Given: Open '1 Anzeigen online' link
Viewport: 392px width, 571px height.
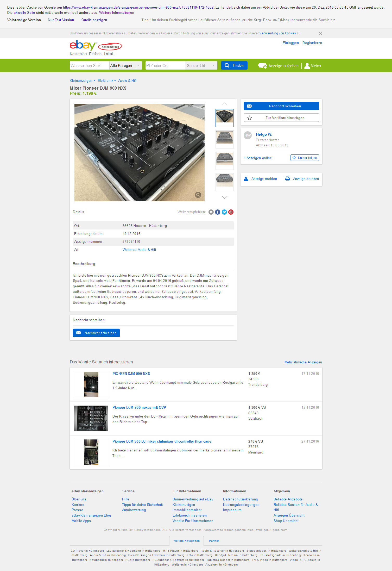Looking at the screenshot, I should tap(258, 158).
